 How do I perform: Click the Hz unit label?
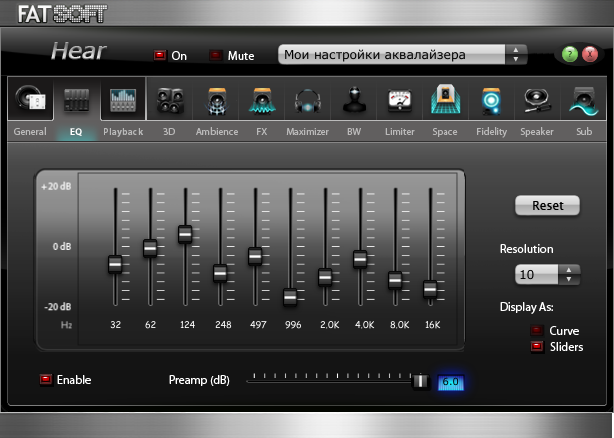pyautogui.click(x=66, y=325)
